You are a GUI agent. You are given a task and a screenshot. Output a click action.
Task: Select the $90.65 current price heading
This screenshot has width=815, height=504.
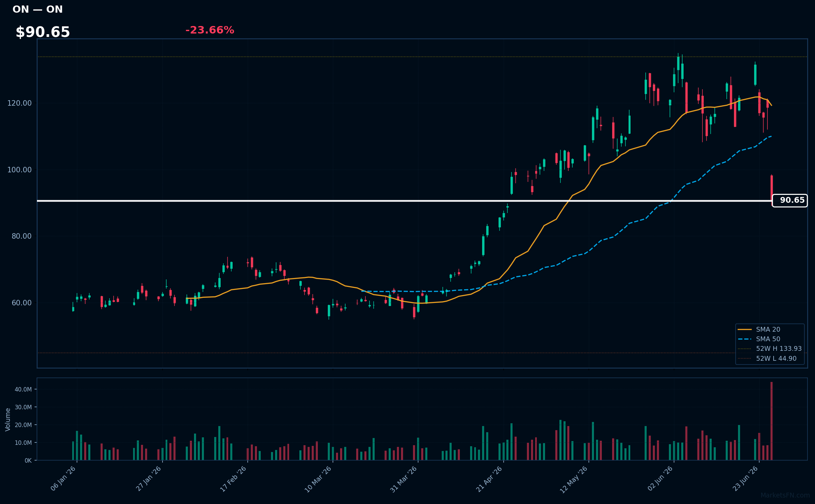43,32
